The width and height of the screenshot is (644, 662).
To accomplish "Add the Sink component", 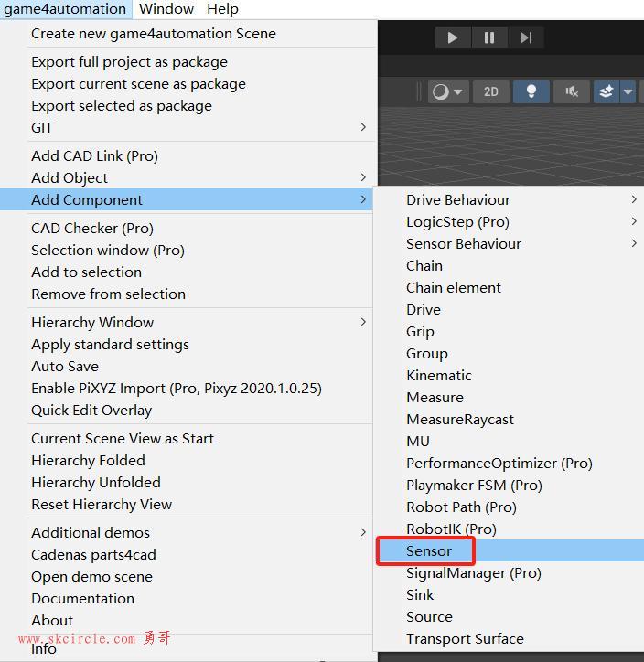I will (509, 595).
